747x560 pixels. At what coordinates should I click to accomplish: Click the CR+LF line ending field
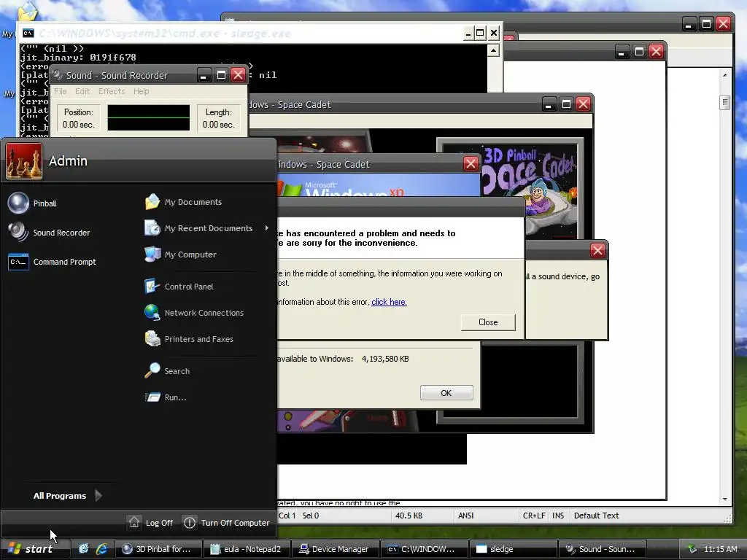(533, 516)
